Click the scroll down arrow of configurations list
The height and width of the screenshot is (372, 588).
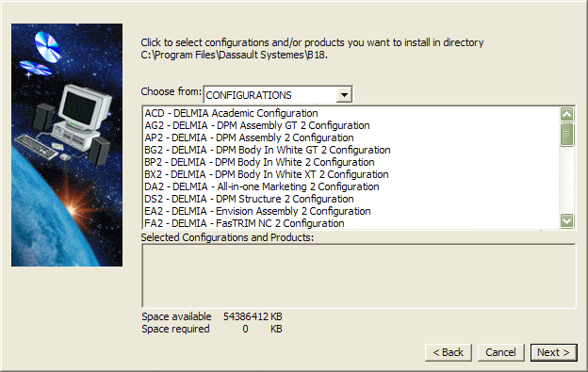tap(566, 220)
